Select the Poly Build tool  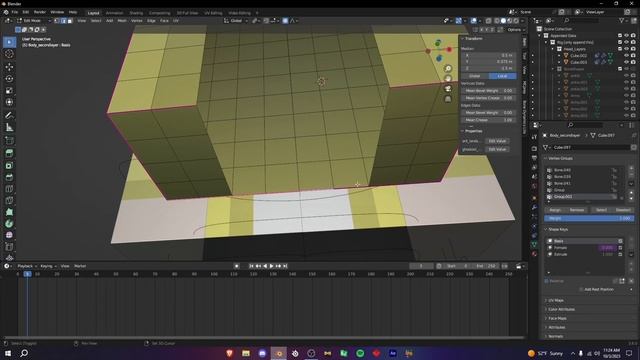9,212
